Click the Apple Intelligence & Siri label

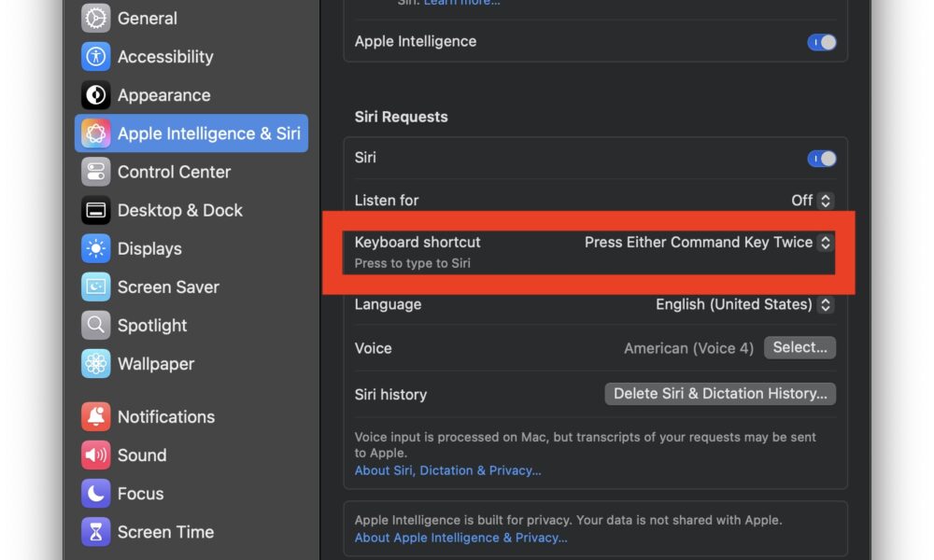coord(208,133)
